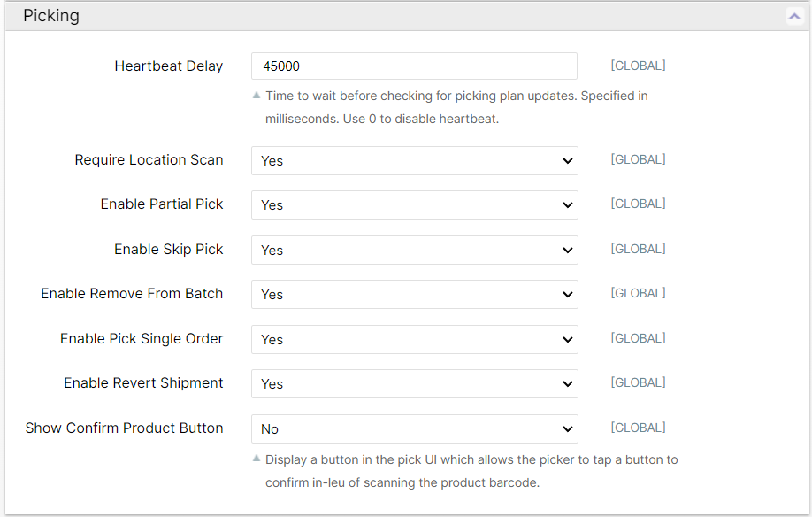Click the Heartbeat Delay input field
Viewport: 812px width, 517px height.
coord(414,66)
